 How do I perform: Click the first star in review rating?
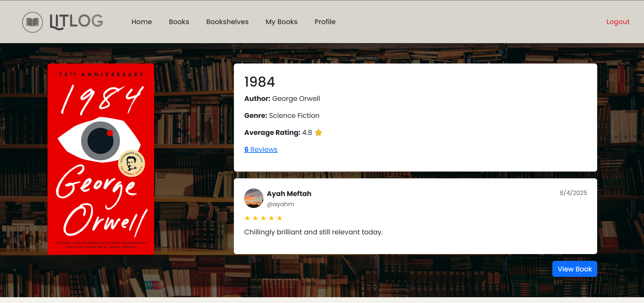pyautogui.click(x=247, y=218)
